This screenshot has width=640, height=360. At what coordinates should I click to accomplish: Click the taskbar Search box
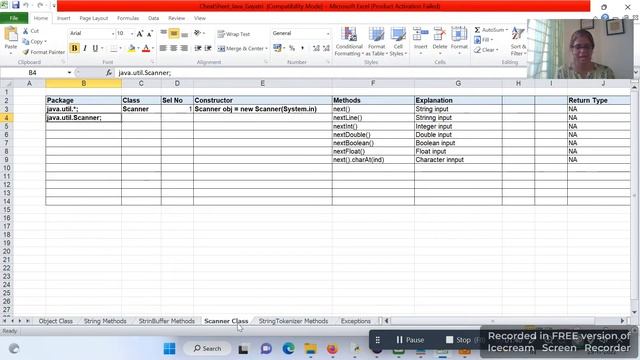207,349
